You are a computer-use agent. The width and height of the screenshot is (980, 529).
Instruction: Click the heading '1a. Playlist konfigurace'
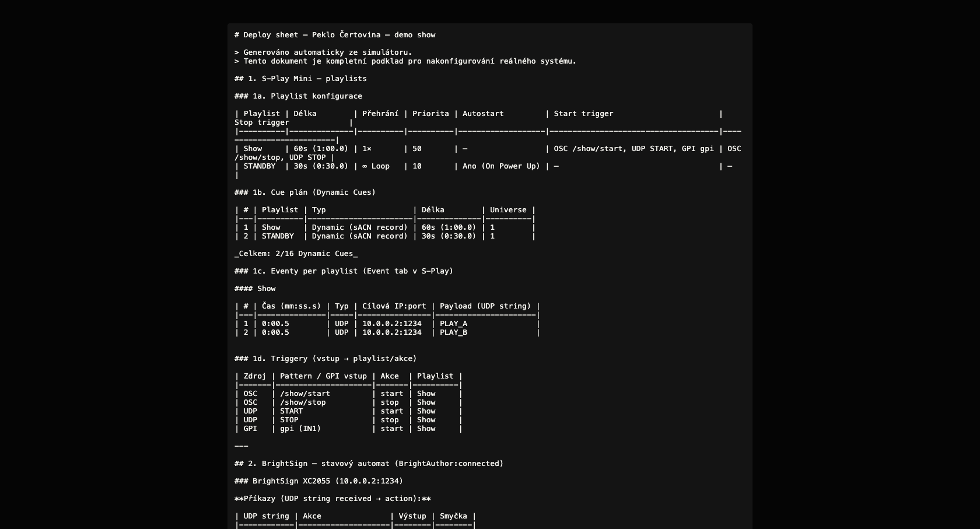[298, 96]
